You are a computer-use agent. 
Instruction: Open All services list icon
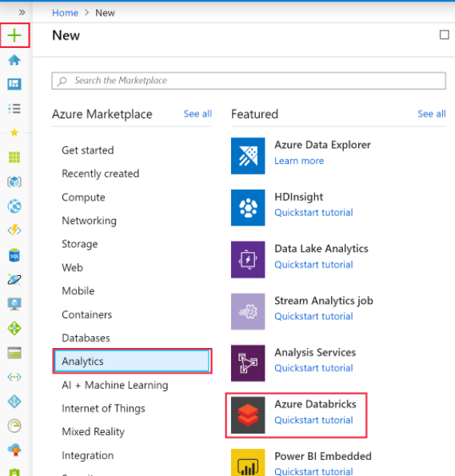coord(14,108)
